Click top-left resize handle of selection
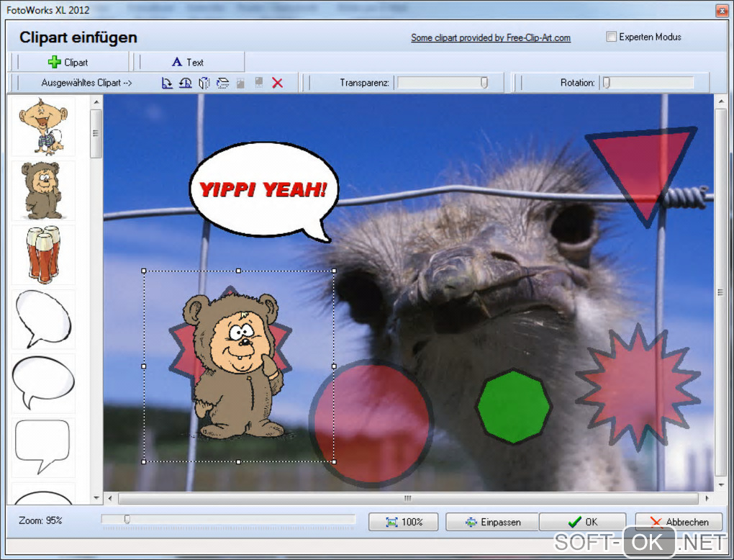The width and height of the screenshot is (734, 560). tap(144, 271)
